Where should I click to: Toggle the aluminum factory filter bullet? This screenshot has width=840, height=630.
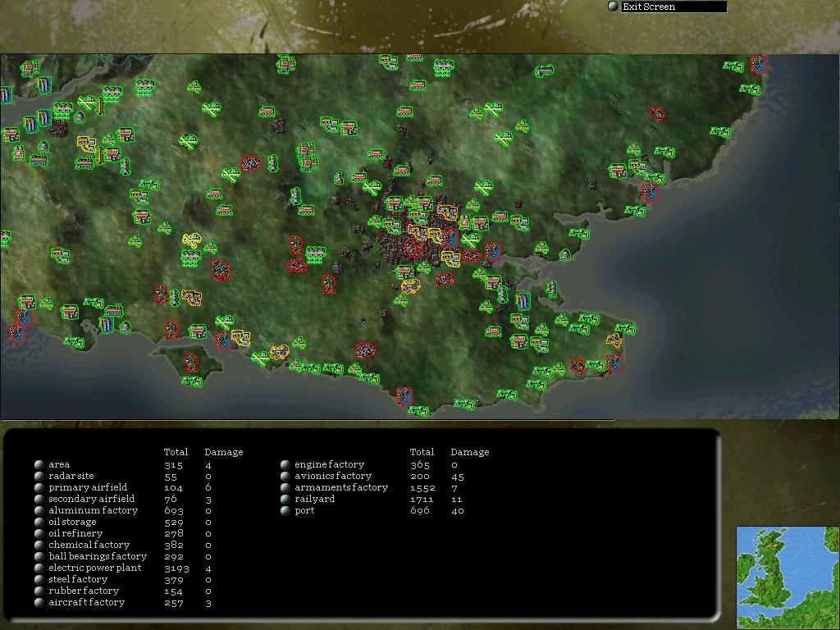click(39, 510)
